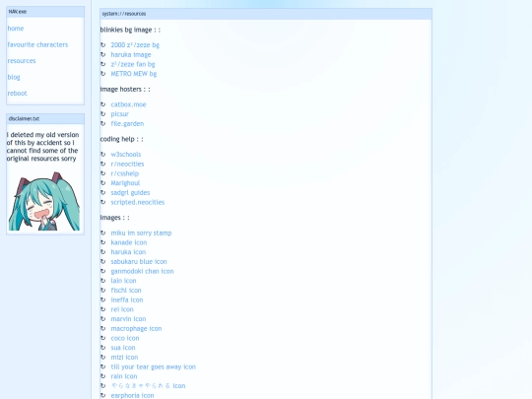Open z¹/zeze fan bg link

133,64
